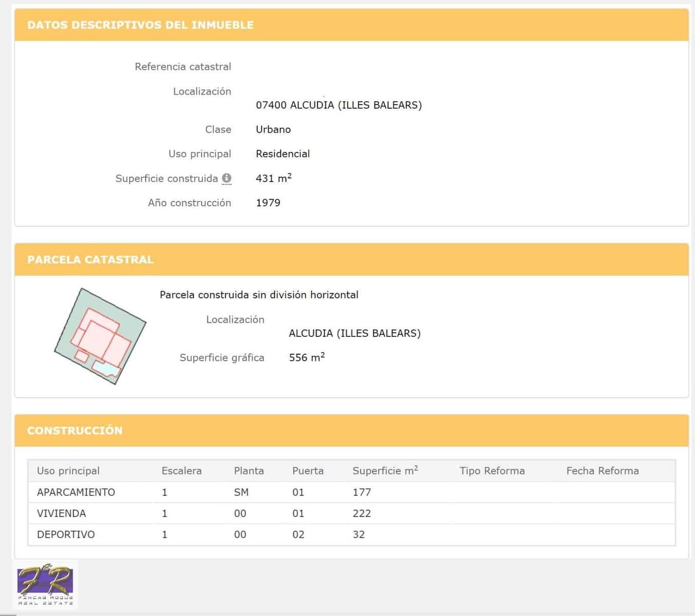Select the VIVIENDA row in construction table
This screenshot has width=695, height=616.
tap(61, 513)
